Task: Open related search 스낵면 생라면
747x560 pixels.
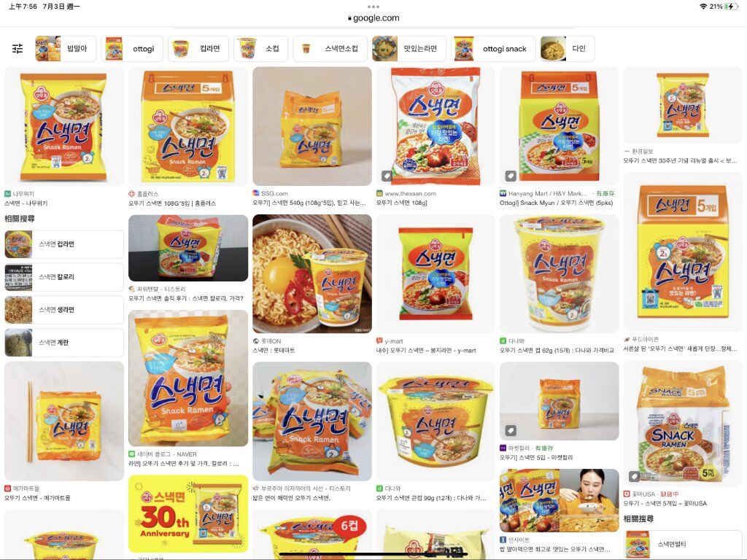Action: [x=64, y=309]
